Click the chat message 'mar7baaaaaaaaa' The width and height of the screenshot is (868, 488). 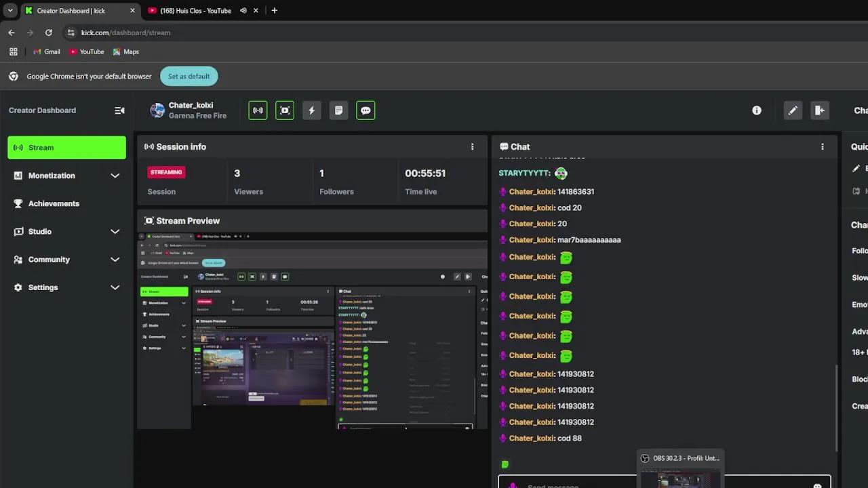[589, 240]
